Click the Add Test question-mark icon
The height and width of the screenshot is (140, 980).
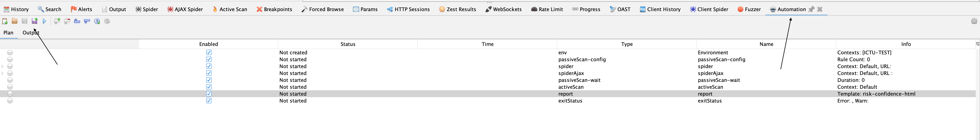pos(97,21)
